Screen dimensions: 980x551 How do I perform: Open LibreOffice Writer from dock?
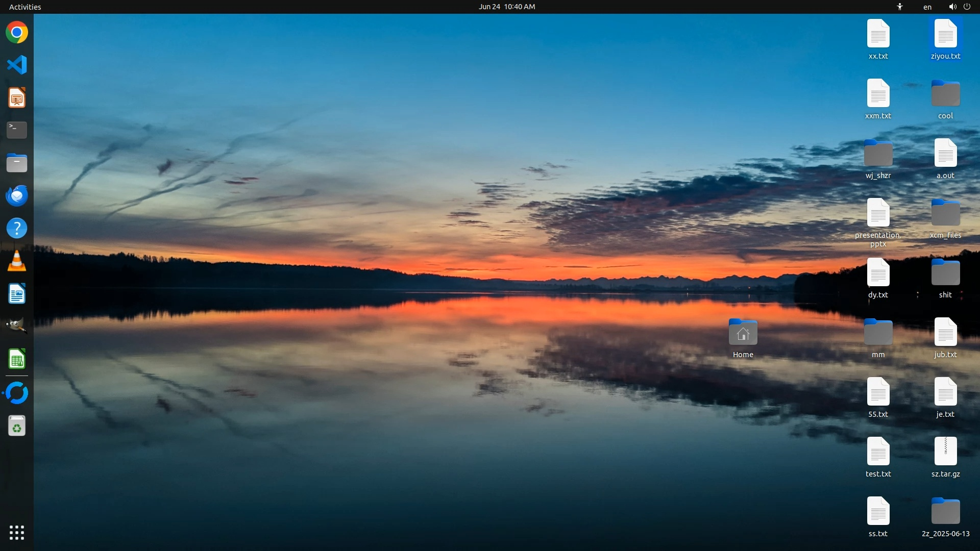click(x=17, y=294)
